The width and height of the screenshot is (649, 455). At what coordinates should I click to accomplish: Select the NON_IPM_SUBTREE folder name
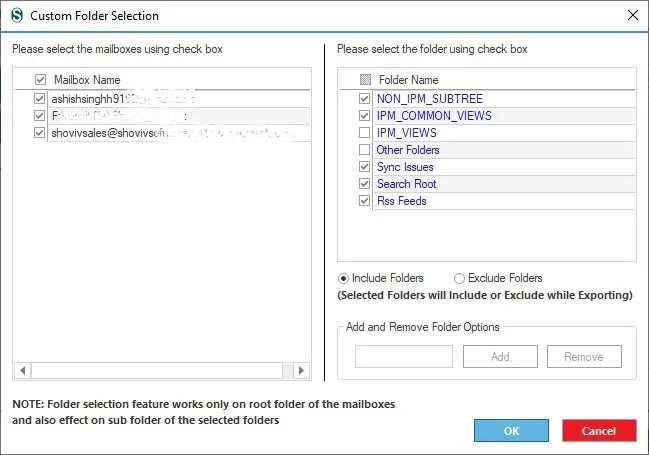[x=430, y=99]
